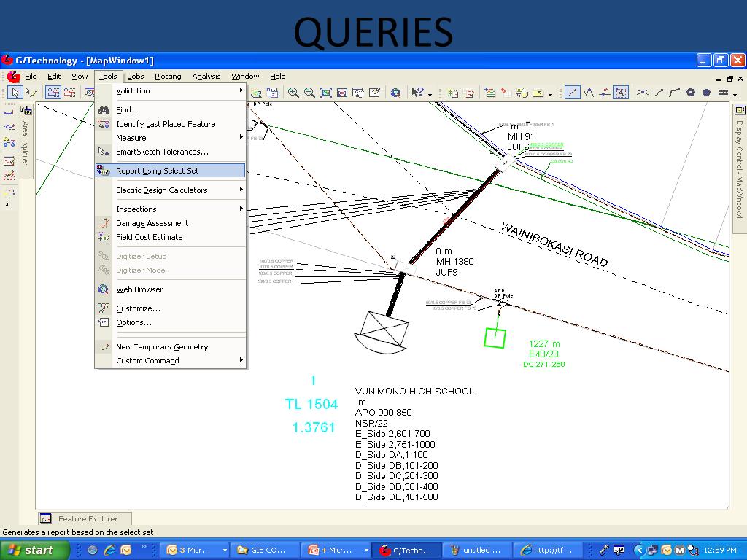Open toolbar options arrow at far right
747x560 pixels.
[735, 94]
